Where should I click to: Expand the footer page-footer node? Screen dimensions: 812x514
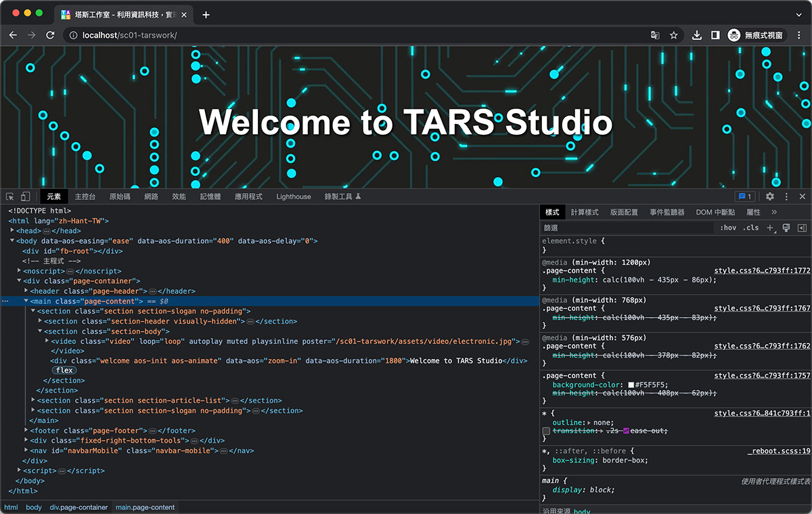[x=26, y=431]
